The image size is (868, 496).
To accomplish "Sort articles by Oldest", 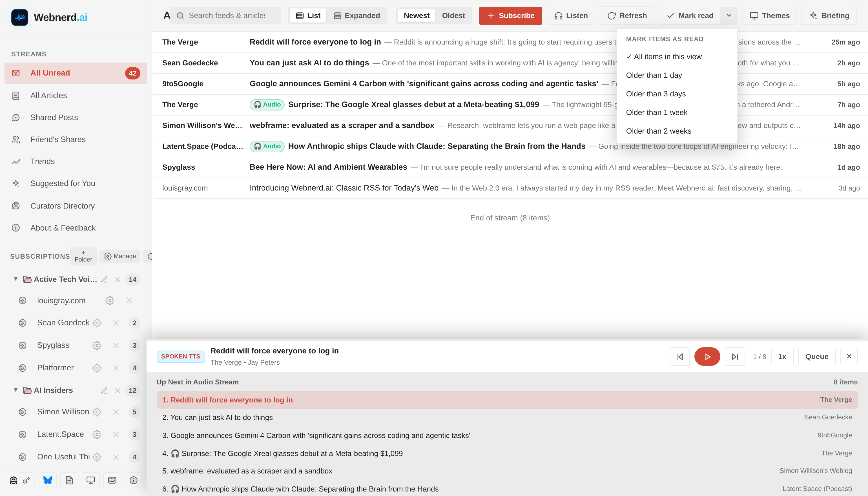I will click(x=453, y=16).
